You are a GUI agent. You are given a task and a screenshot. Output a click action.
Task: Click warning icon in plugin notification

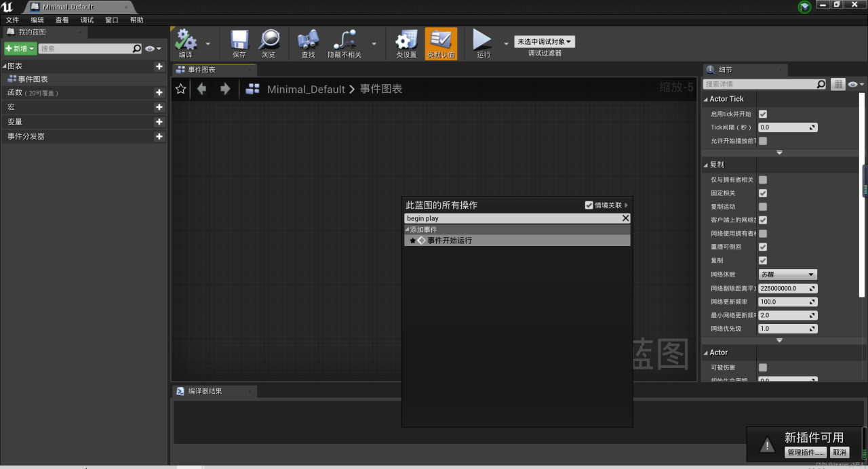pos(767,445)
